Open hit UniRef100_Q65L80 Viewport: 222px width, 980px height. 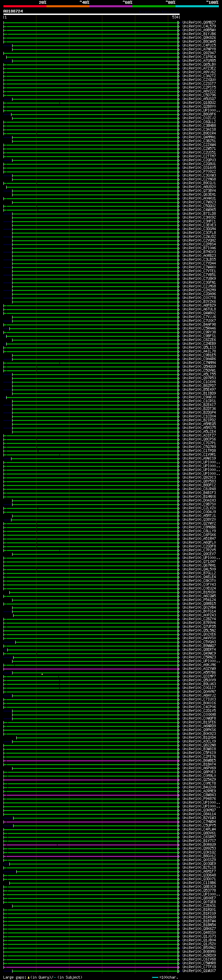199,65
